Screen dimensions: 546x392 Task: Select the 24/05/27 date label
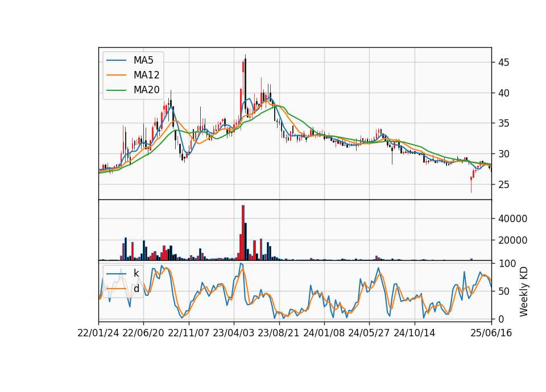pyautogui.click(x=369, y=333)
